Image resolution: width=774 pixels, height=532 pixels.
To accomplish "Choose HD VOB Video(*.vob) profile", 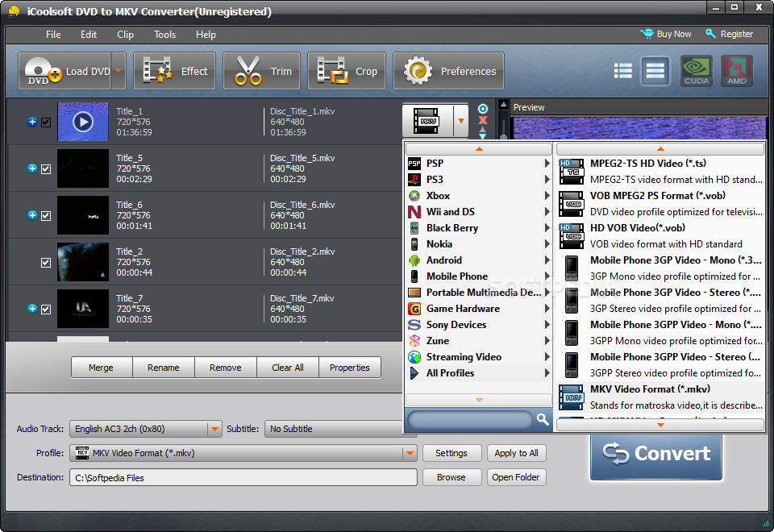I will (660, 236).
